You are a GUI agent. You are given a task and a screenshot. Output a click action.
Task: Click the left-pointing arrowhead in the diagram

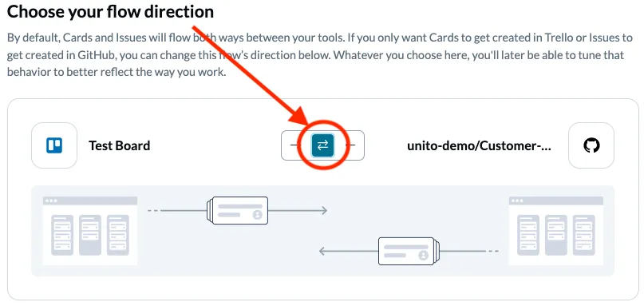click(x=323, y=251)
